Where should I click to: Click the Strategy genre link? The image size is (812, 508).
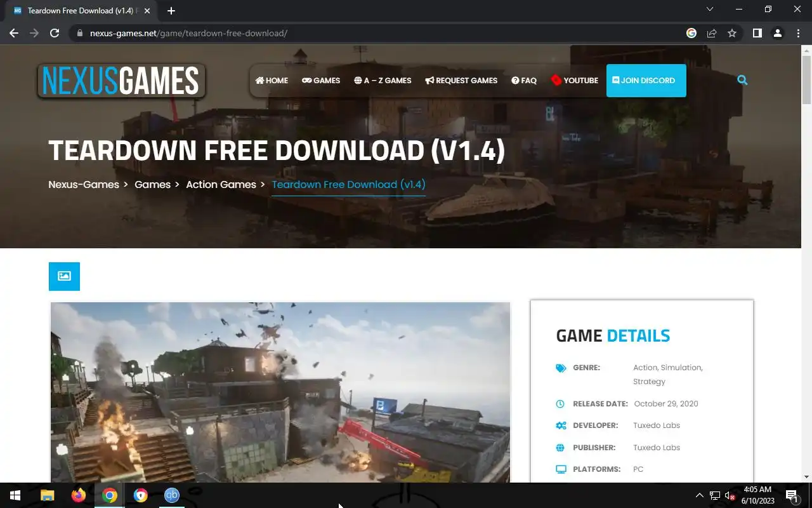point(649,382)
